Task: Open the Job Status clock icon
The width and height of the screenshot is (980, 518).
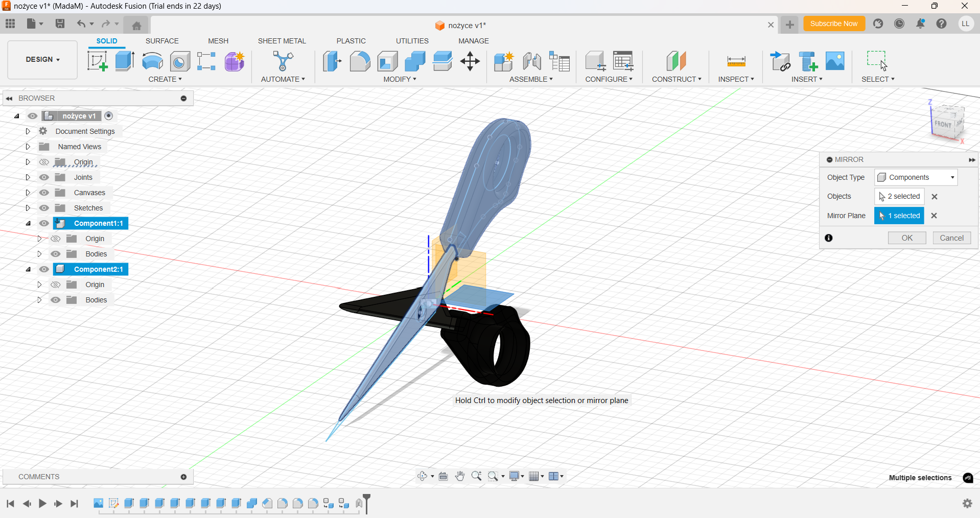Action: click(899, 23)
